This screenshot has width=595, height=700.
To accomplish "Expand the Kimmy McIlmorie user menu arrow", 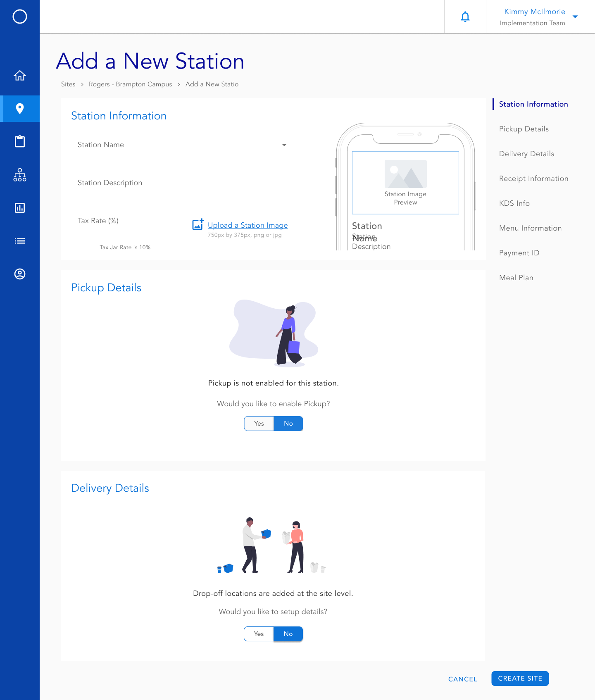I will [575, 17].
